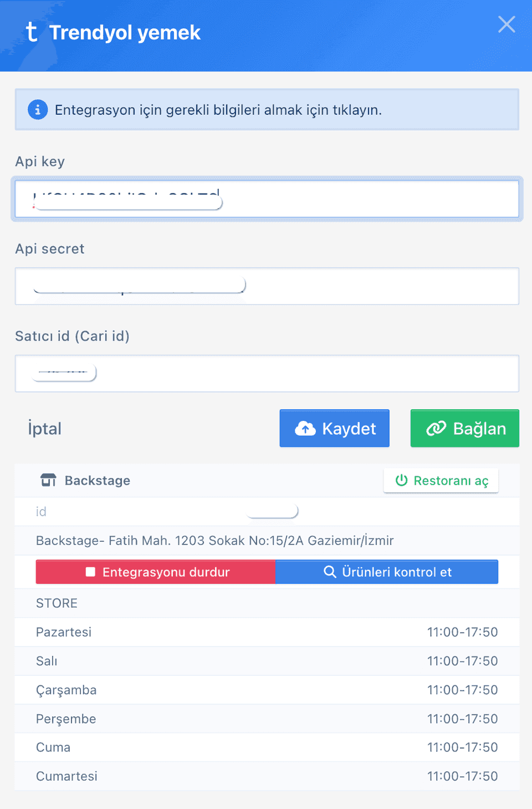Click the store icon beside Backstage

point(49,480)
